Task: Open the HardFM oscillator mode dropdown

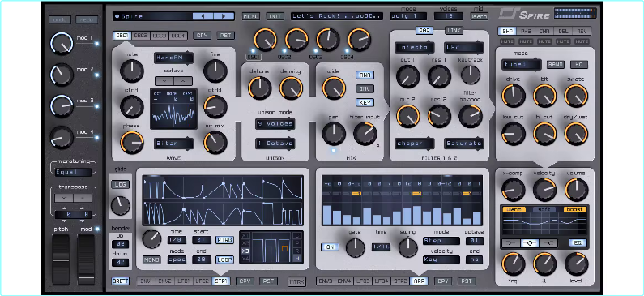Action: pyautogui.click(x=174, y=58)
